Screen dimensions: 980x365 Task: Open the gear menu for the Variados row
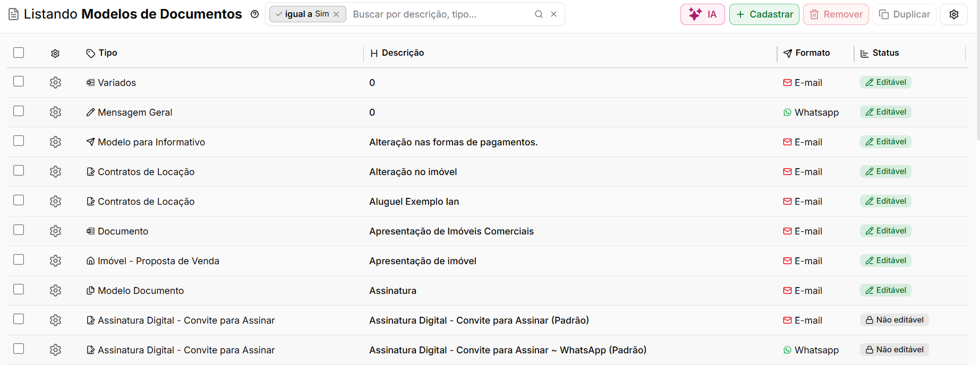point(55,83)
